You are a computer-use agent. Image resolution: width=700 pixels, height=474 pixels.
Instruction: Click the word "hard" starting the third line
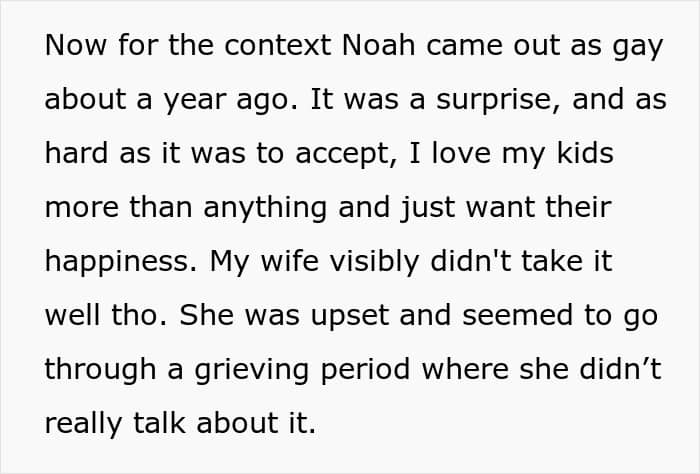point(75,155)
